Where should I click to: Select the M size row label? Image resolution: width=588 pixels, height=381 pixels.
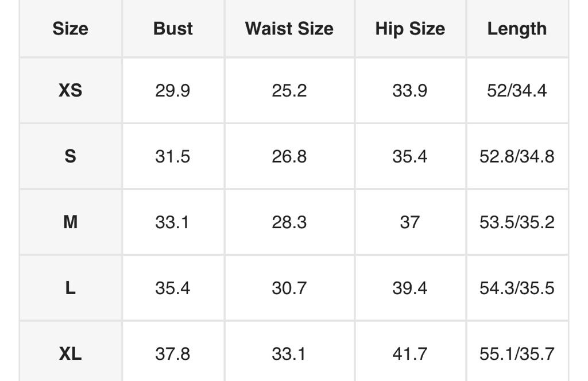[x=70, y=222]
